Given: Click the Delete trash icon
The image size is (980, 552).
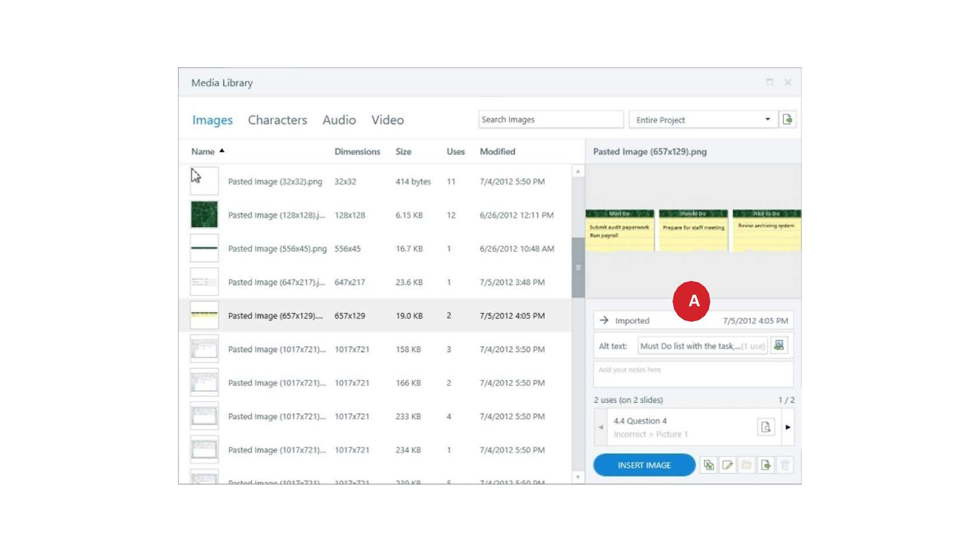Looking at the screenshot, I should pyautogui.click(x=785, y=465).
